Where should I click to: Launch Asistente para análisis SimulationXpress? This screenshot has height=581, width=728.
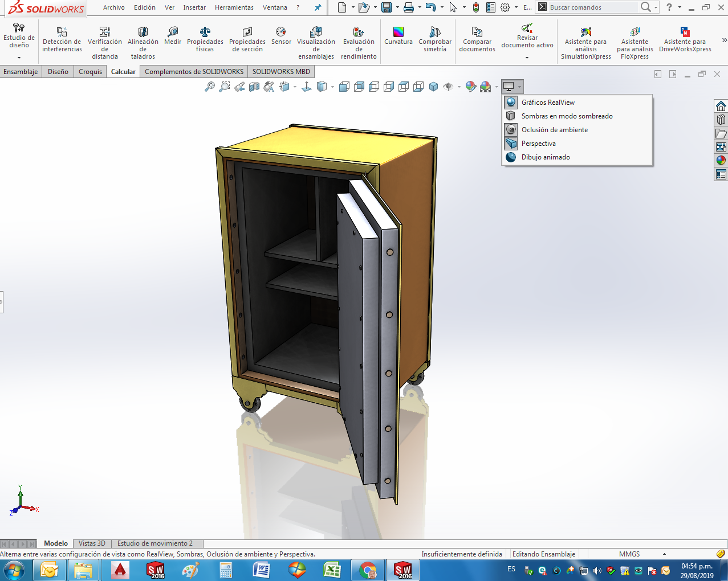coord(585,43)
